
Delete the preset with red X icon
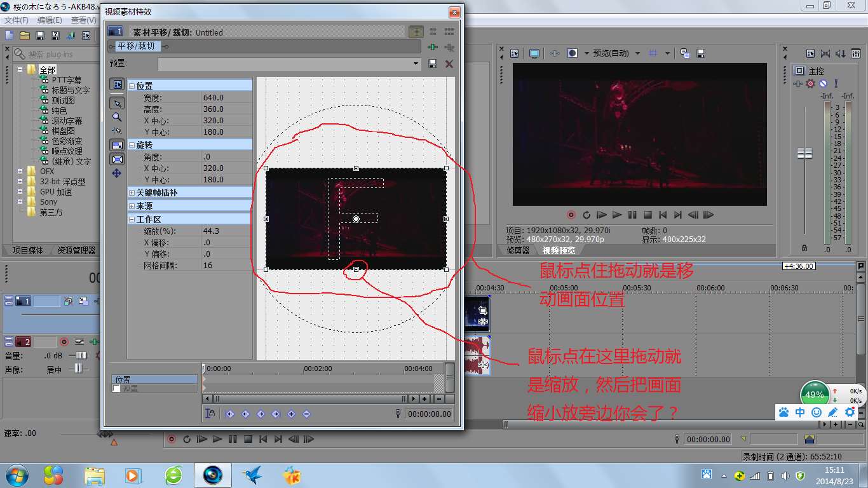pyautogui.click(x=449, y=64)
